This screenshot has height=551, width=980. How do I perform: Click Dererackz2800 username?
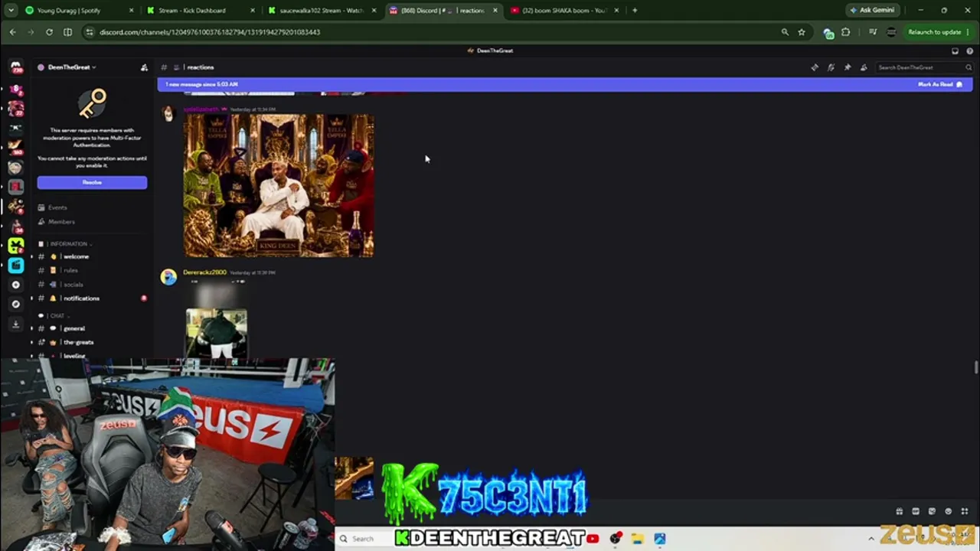(204, 272)
